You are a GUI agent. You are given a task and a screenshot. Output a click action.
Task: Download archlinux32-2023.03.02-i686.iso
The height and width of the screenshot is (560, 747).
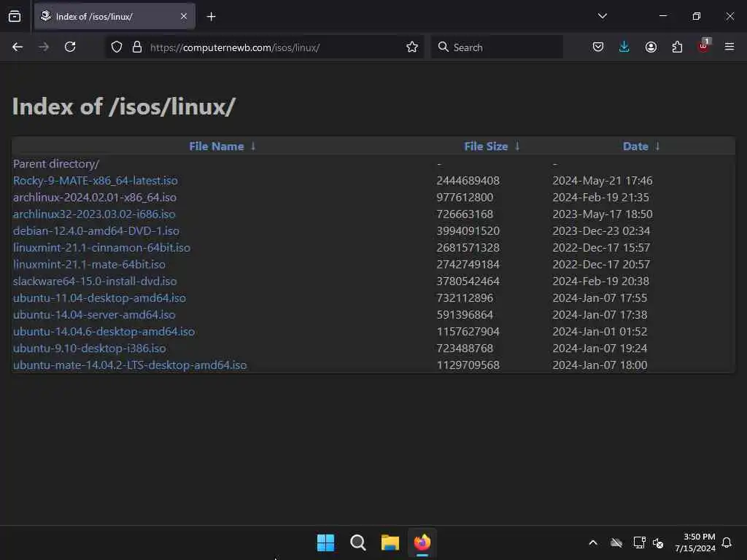tap(94, 214)
